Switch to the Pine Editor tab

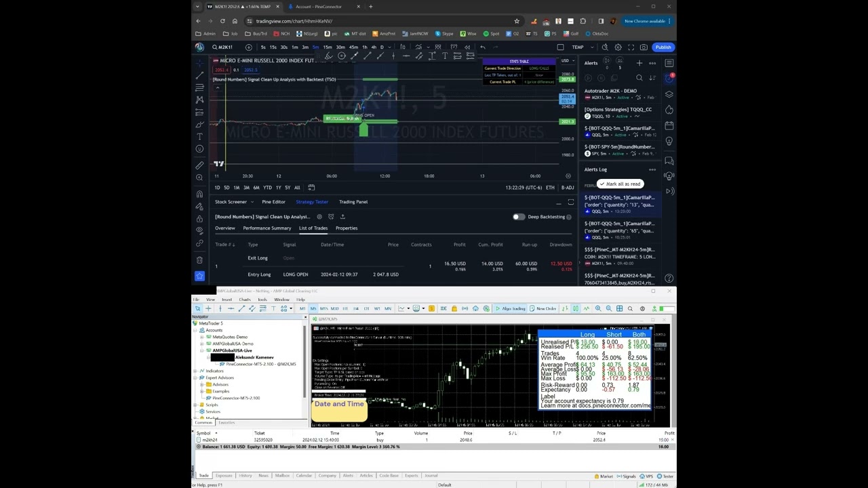tap(274, 202)
